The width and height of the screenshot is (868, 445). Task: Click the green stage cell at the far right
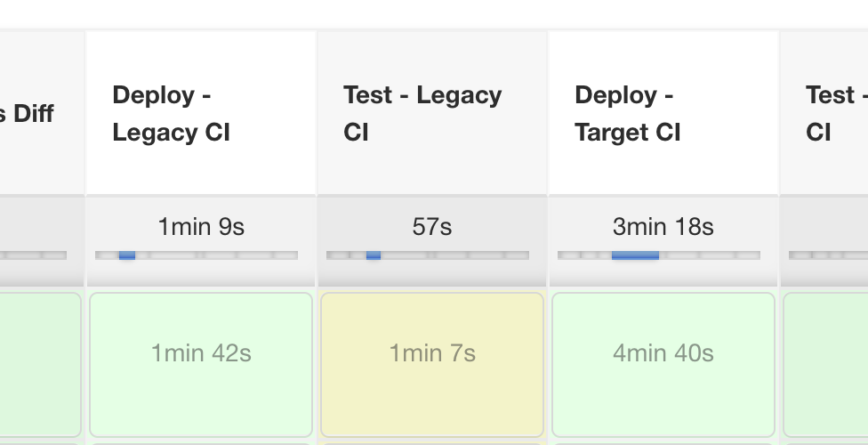coord(826,364)
